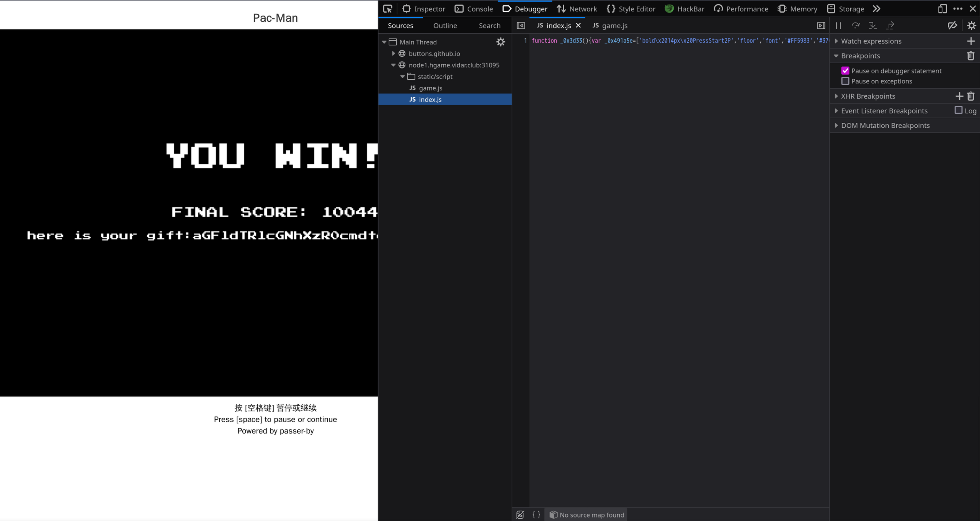This screenshot has height=521, width=980.
Task: Pretty print source braces button
Action: (x=536, y=515)
